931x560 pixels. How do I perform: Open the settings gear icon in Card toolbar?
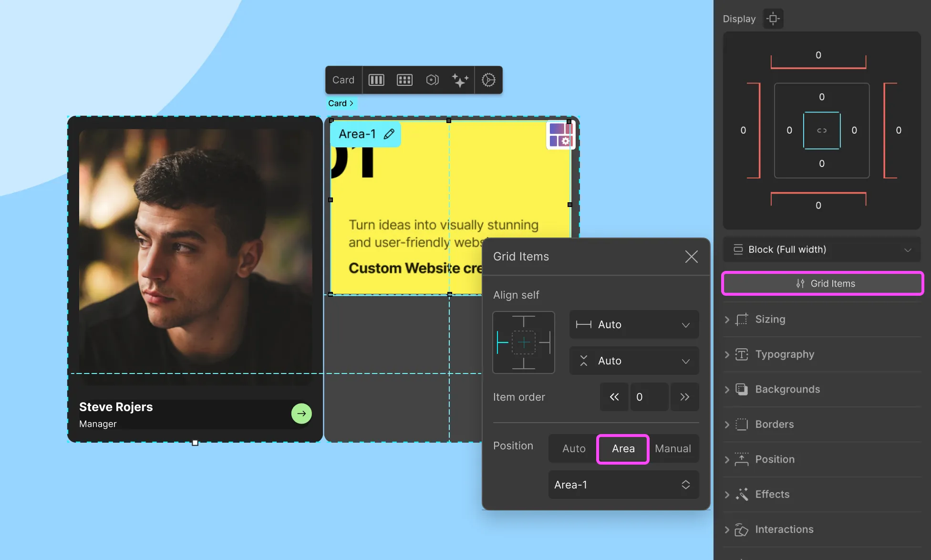point(488,80)
